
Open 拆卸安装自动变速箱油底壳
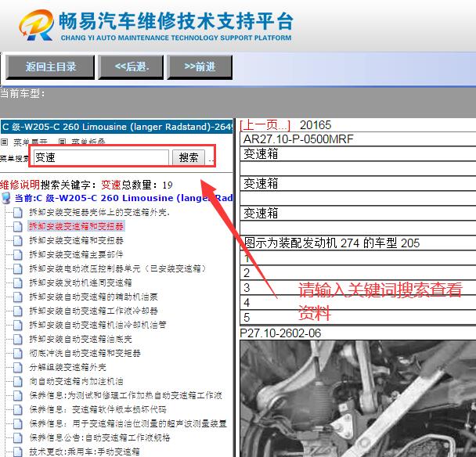click(81, 340)
